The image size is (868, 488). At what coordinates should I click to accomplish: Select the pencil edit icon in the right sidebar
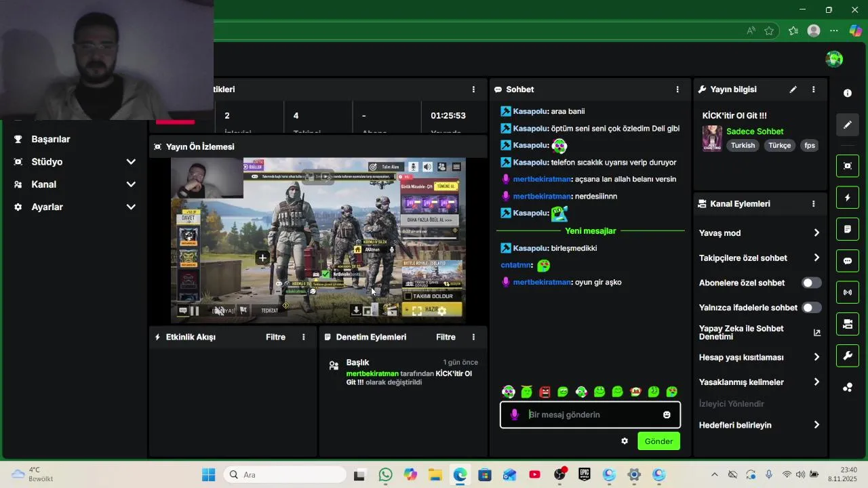pos(848,125)
